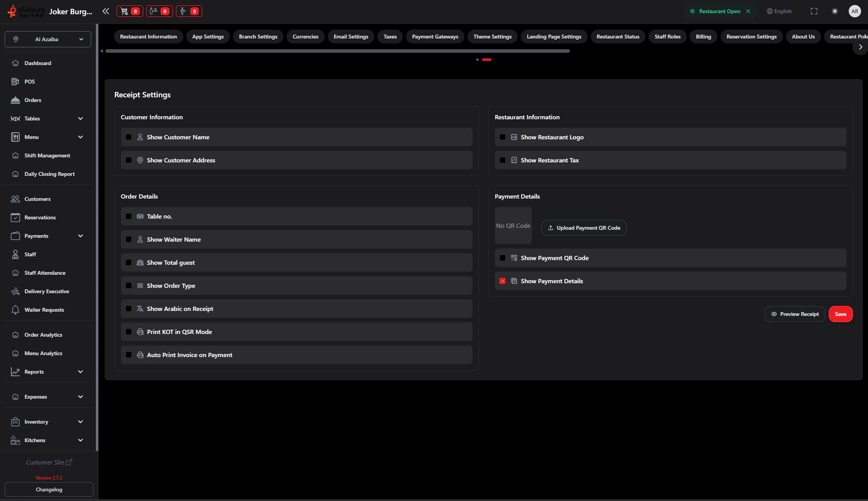This screenshot has height=501, width=868.
Task: Click the red Save button
Action: click(x=840, y=314)
